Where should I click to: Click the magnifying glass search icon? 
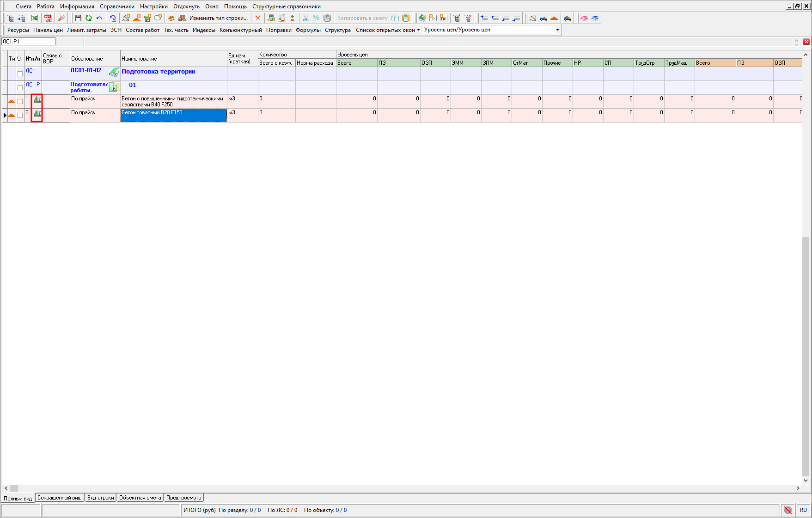pyautogui.click(x=61, y=18)
